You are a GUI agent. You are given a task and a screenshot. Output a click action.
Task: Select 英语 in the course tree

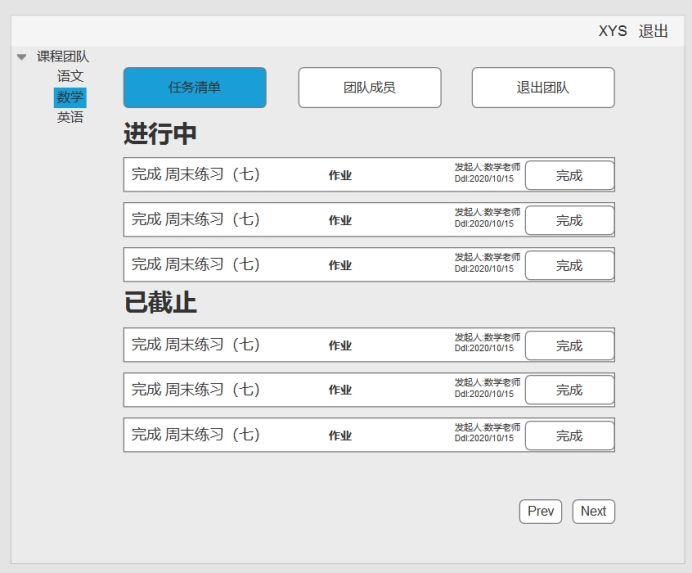pos(70,117)
